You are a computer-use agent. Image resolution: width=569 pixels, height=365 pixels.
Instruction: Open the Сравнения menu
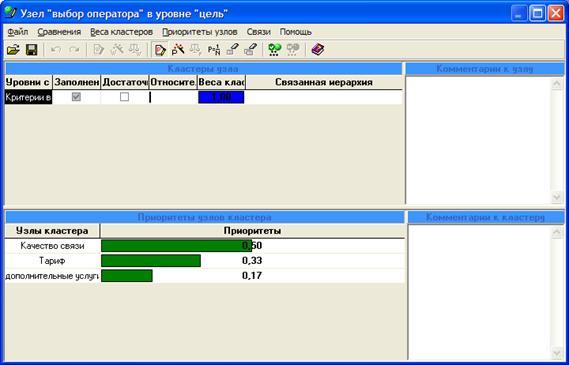(59, 32)
